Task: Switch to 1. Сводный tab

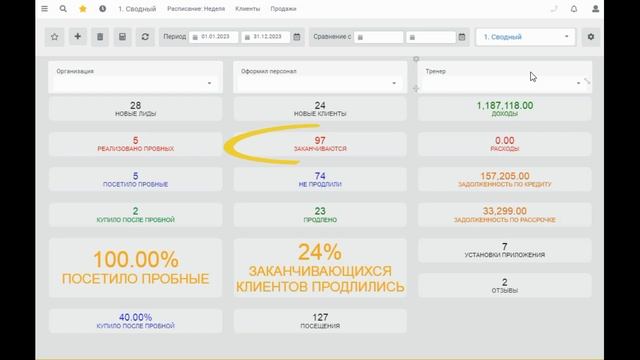Action: pyautogui.click(x=137, y=9)
